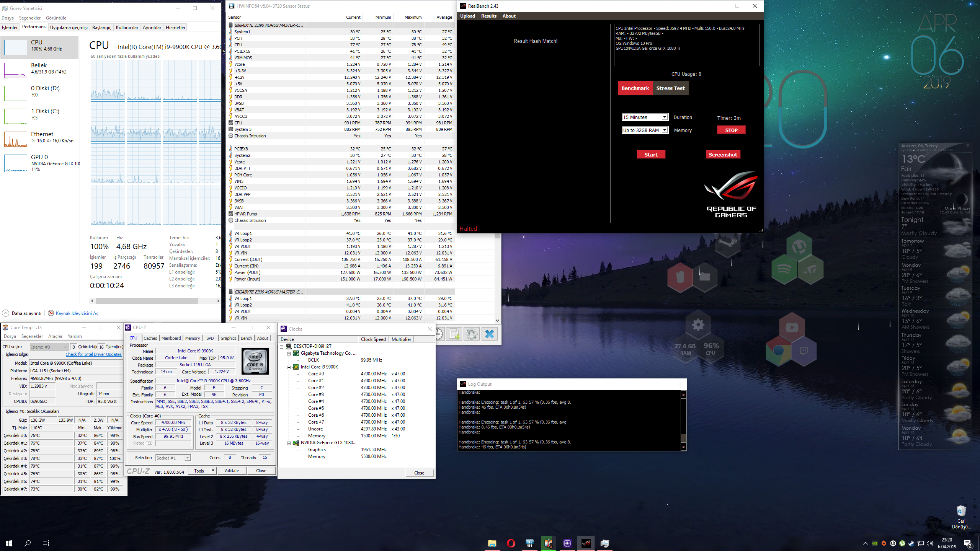Open the Chrome hexagon desktop shortcut
The height and width of the screenshot is (551, 980).
tap(778, 350)
